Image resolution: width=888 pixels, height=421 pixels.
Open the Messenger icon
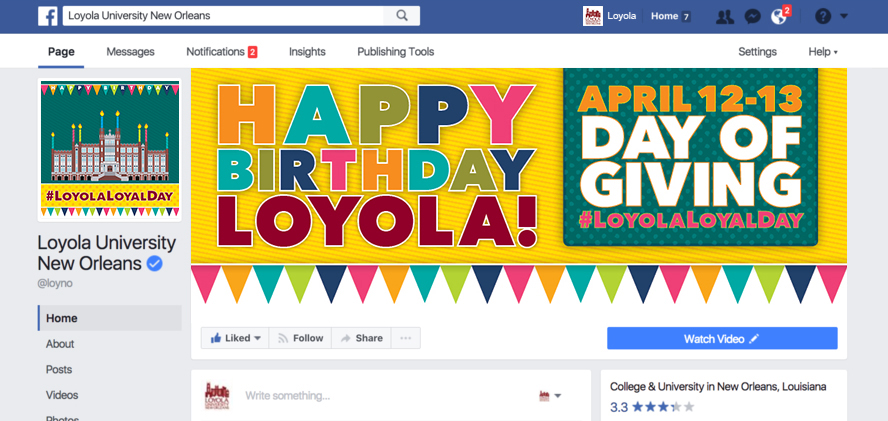click(x=752, y=16)
